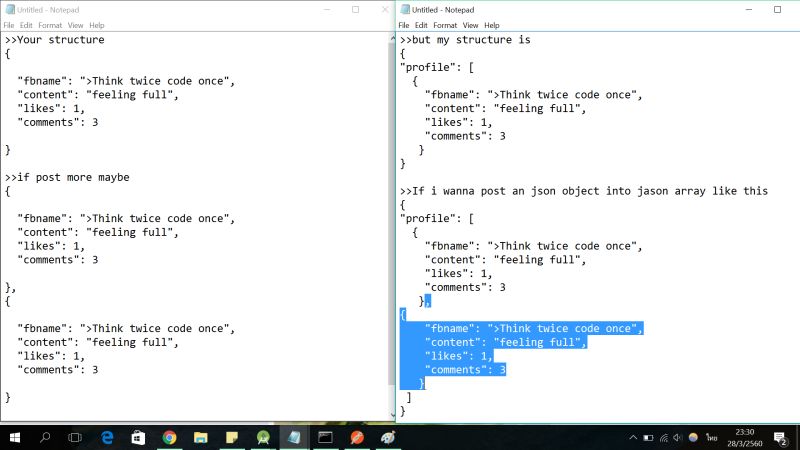
Task: Click left Notepad window title icon
Action: 10,10
